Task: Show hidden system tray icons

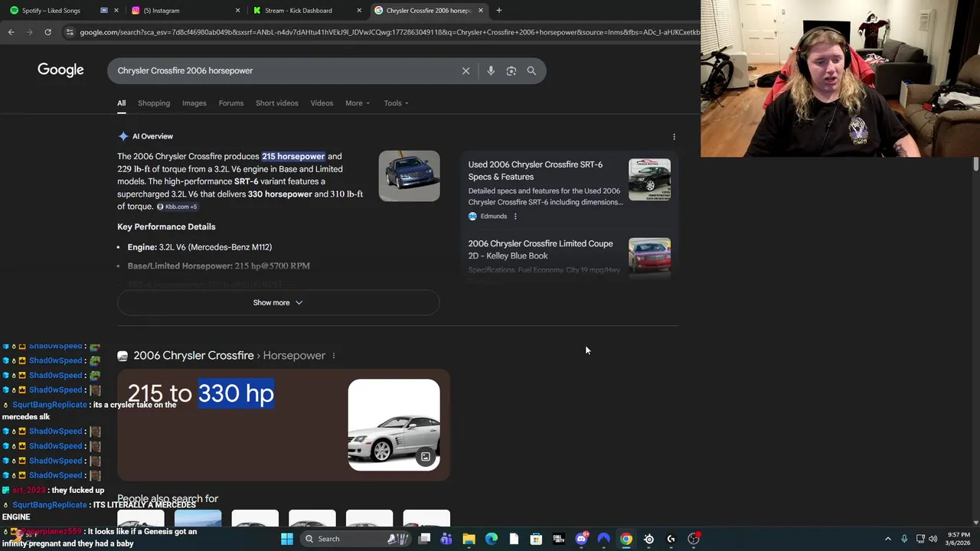Action: pos(888,539)
